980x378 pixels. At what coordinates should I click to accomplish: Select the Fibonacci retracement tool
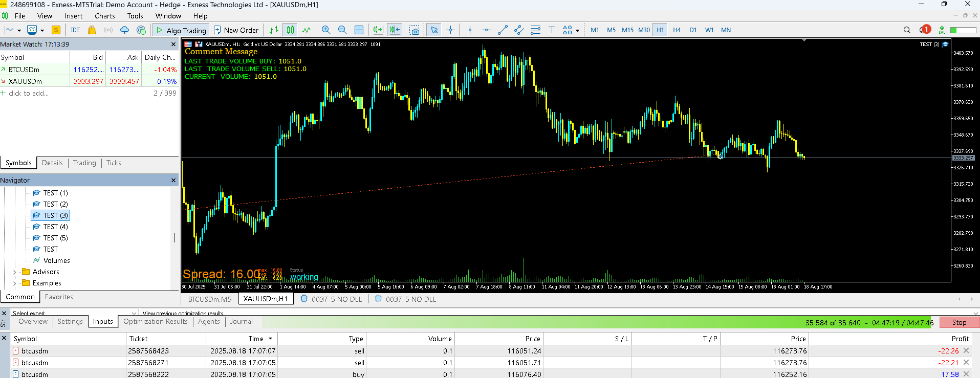535,30
